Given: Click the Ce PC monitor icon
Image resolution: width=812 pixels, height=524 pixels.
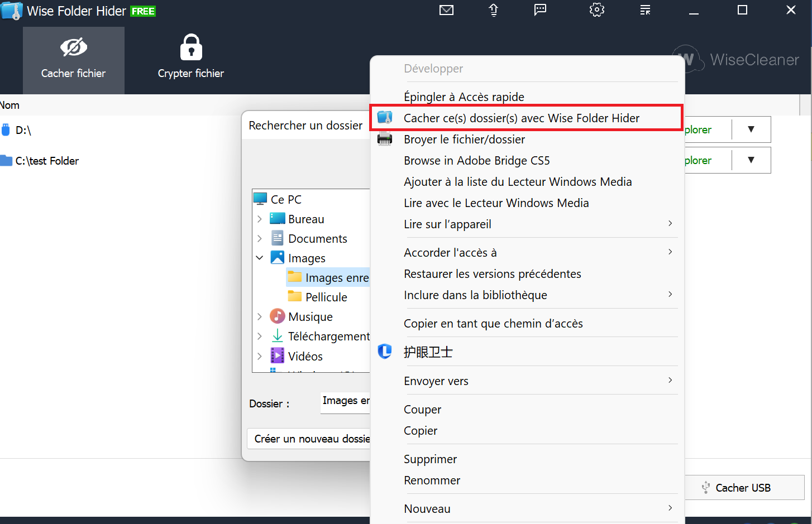Looking at the screenshot, I should pos(260,199).
